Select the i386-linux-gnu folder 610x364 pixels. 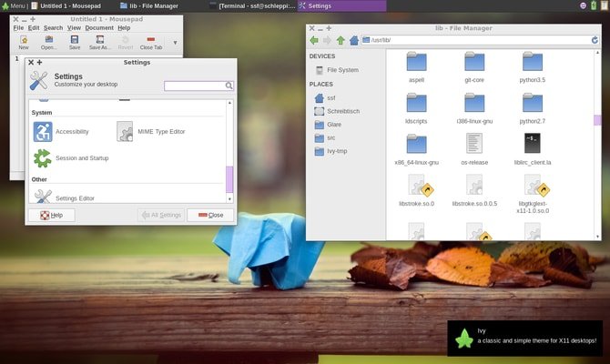474,108
